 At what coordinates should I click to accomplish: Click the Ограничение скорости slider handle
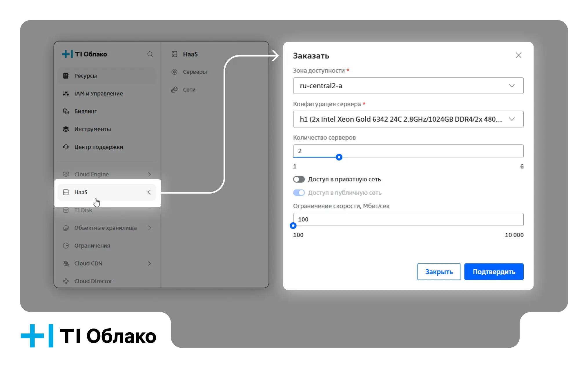(x=293, y=226)
